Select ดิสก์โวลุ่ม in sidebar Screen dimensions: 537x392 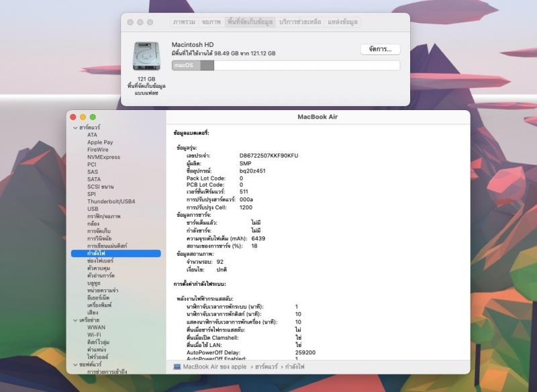[98, 342]
